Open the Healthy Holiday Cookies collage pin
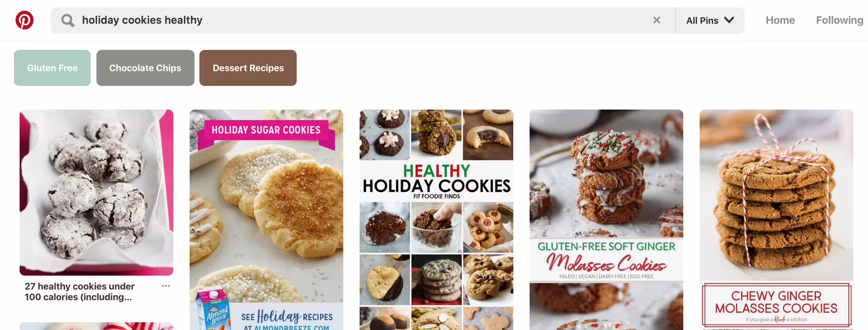Screen dimensions: 868x330 click(x=436, y=220)
